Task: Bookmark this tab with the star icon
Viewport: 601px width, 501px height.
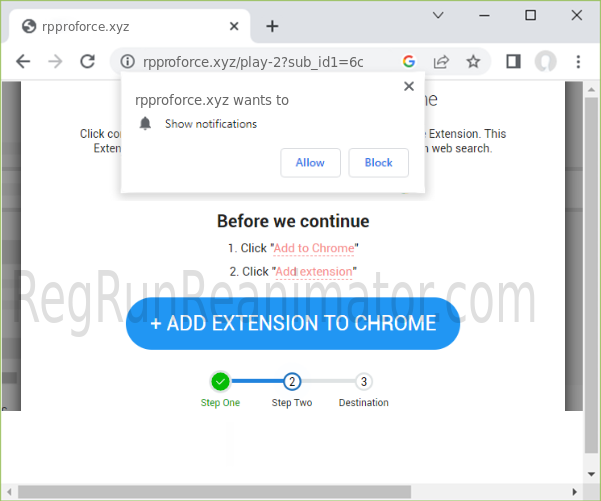Action: pos(473,61)
